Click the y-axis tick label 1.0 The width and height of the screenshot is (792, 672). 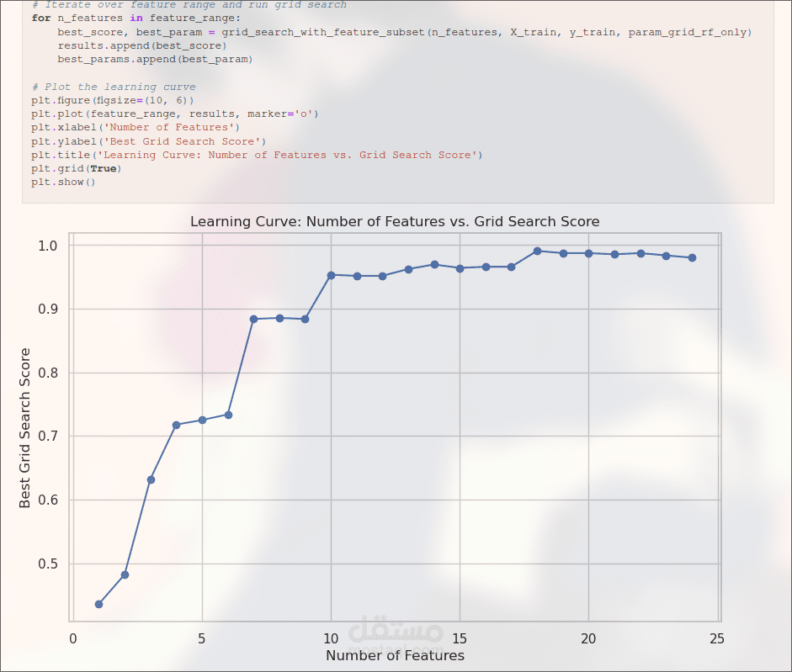click(48, 246)
